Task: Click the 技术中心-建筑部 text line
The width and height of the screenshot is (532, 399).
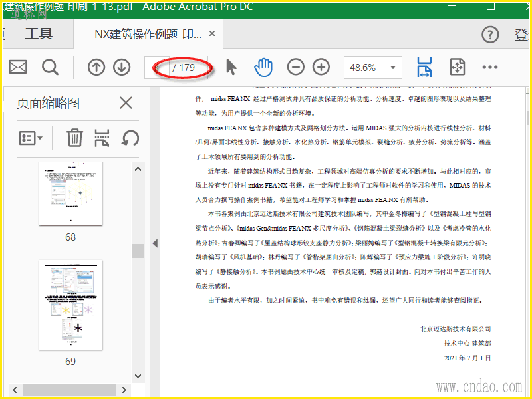Action: (467, 343)
